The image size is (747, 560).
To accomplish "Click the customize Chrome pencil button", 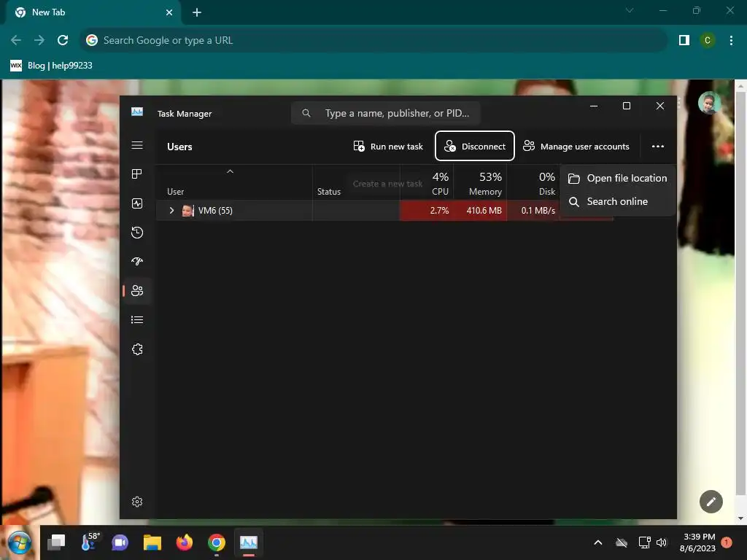I will click(711, 502).
